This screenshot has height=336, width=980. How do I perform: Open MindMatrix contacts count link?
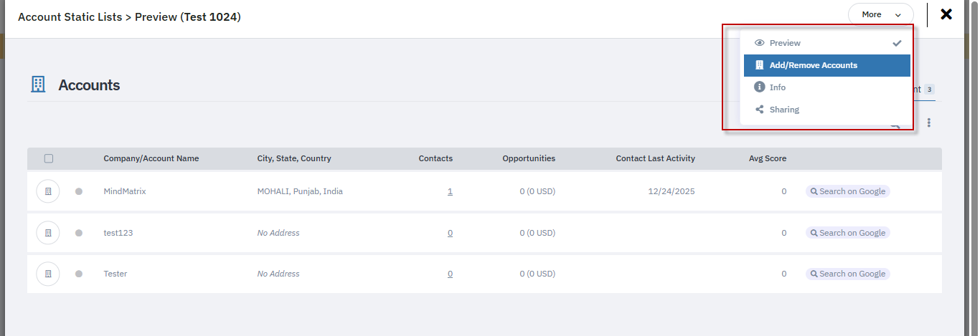coord(450,191)
